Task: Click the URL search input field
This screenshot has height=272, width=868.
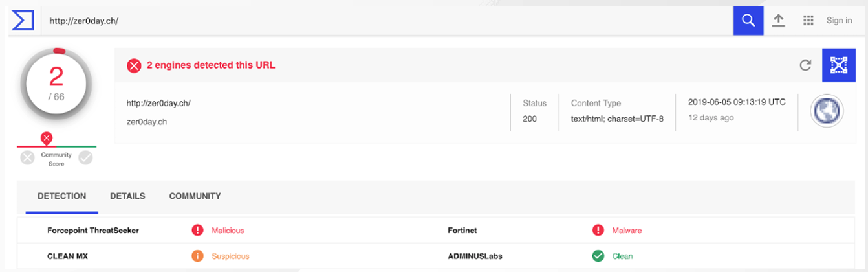Action: tap(387, 21)
